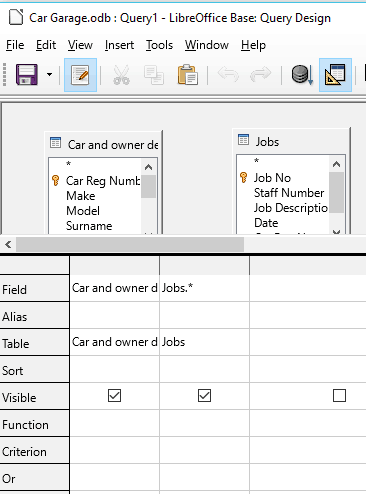Click Field cell containing 'Car and owner d'

coord(114,288)
